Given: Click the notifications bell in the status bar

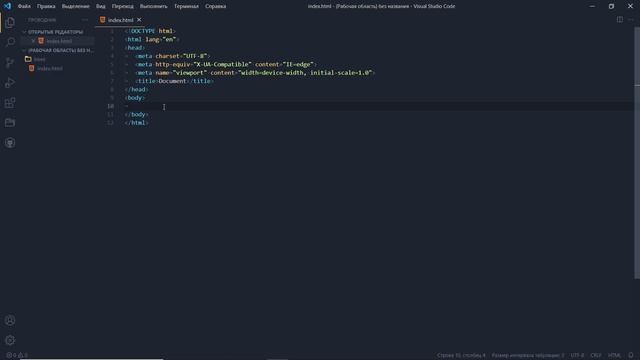Looking at the screenshot, I should [631, 355].
